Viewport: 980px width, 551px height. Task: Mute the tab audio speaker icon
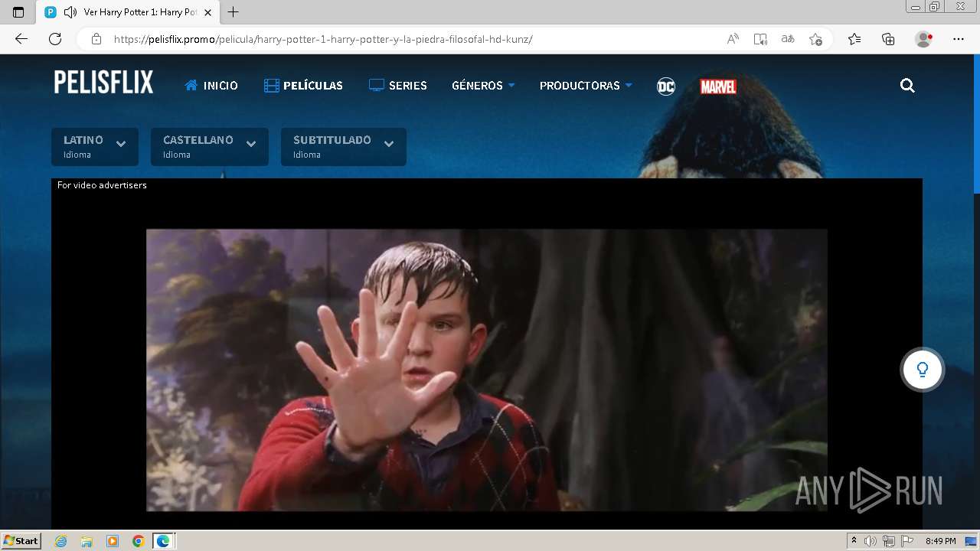click(70, 12)
